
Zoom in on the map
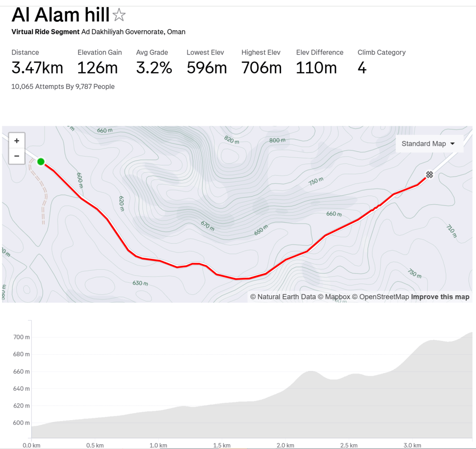(17, 141)
